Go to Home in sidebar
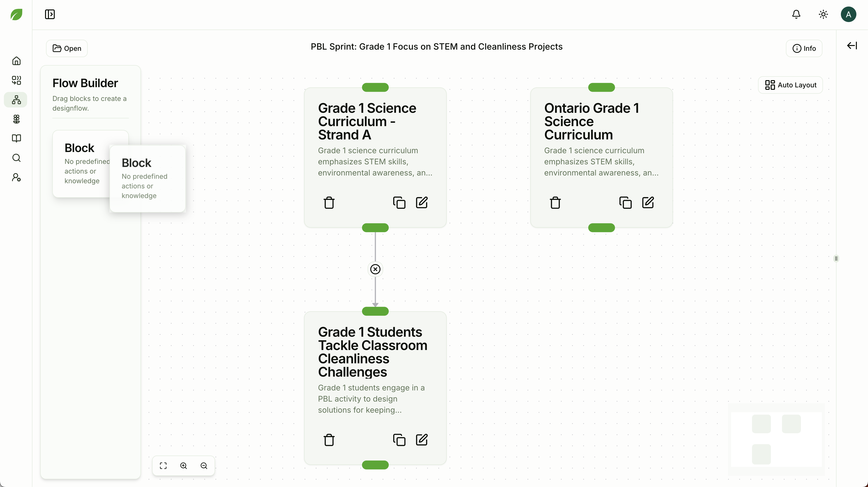The width and height of the screenshot is (868, 487). click(x=16, y=61)
